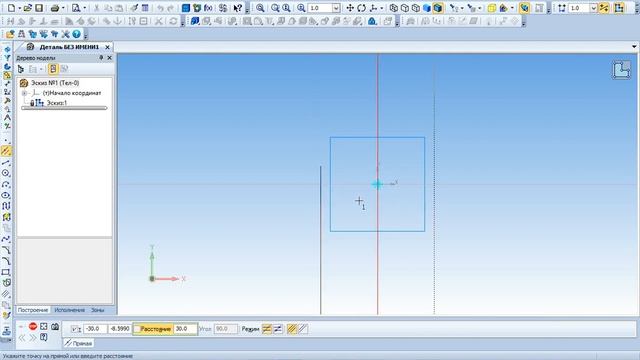This screenshot has width=640, height=360.
Task: Print with the printer icon
Action: (x=55, y=8)
